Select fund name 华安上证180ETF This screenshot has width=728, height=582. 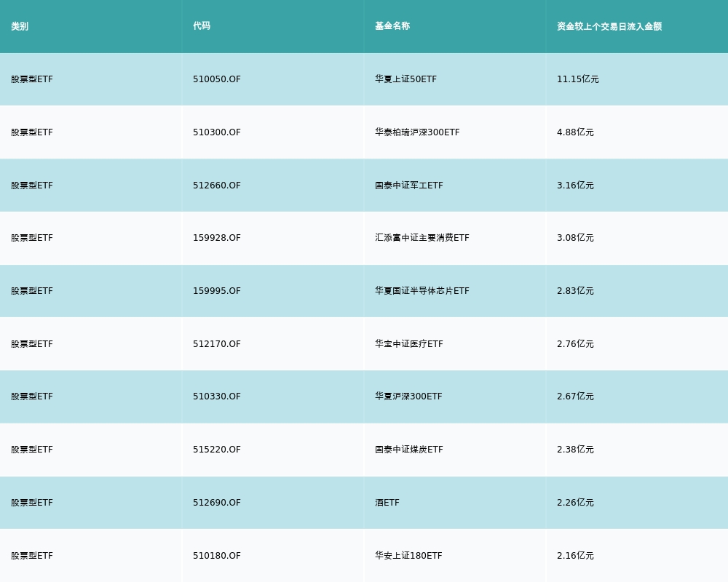(x=408, y=556)
